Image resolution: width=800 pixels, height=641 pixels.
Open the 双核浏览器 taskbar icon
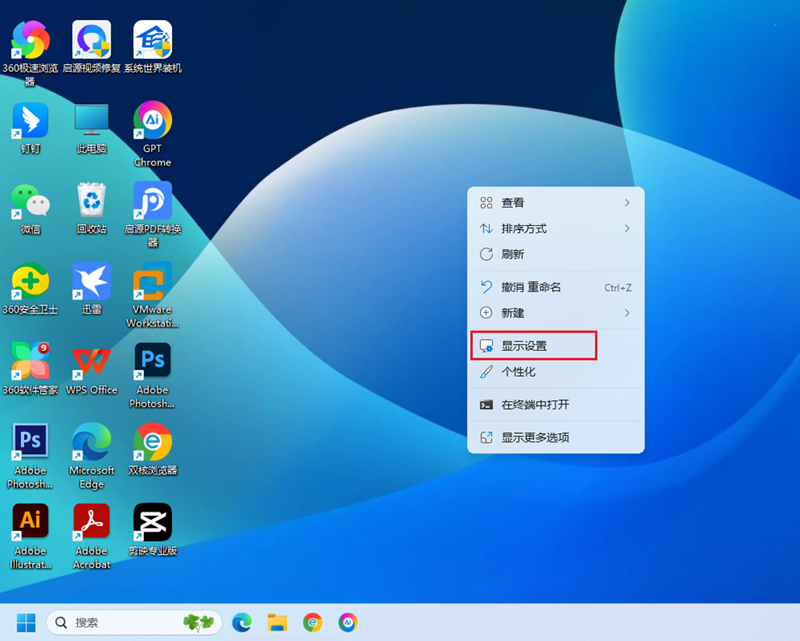313,622
